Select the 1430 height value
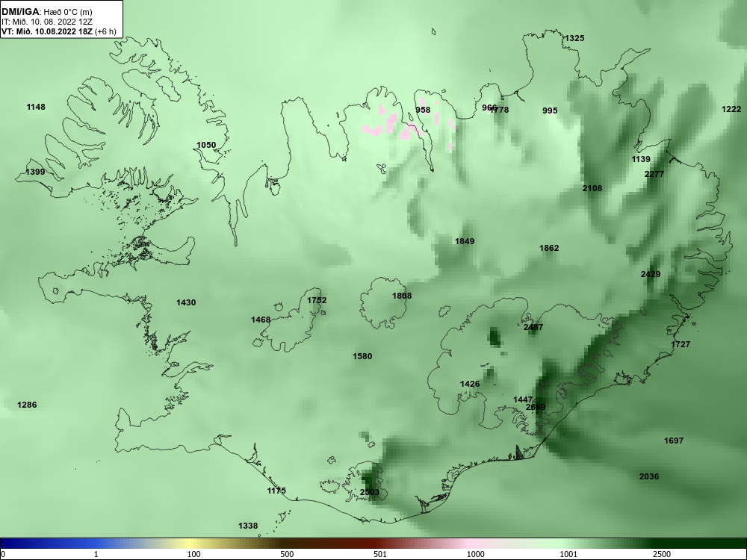This screenshot has width=747, height=560. tap(186, 302)
